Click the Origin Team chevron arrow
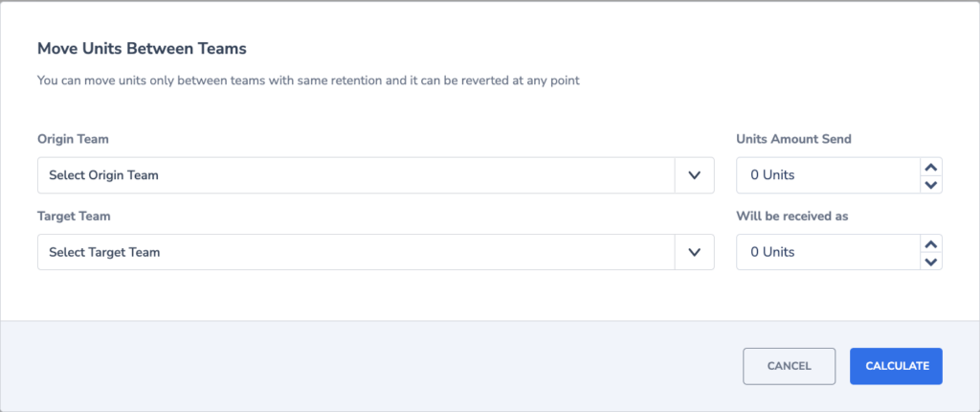980x412 pixels. tap(694, 175)
